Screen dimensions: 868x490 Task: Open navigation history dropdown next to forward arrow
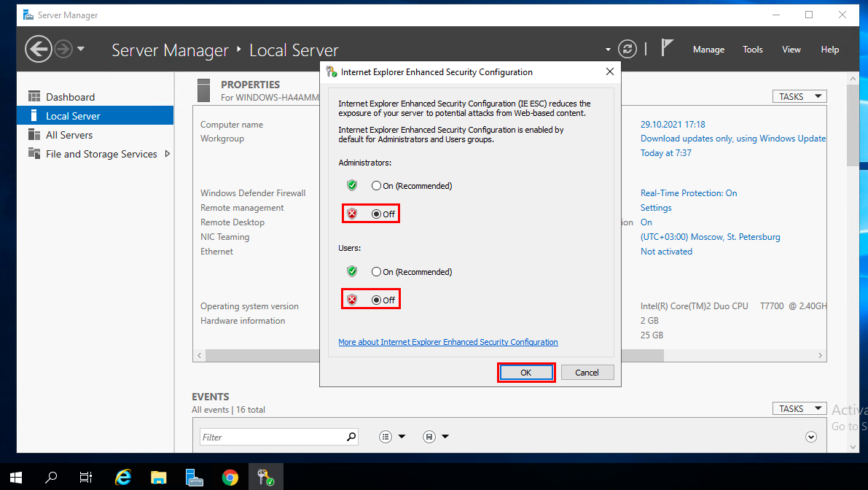click(81, 49)
